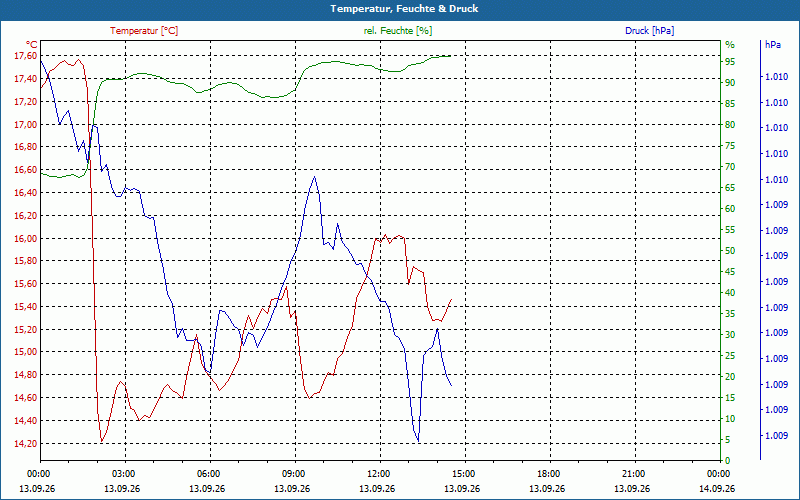
Task: Click the 90 humidity axis value
Action: (730, 83)
